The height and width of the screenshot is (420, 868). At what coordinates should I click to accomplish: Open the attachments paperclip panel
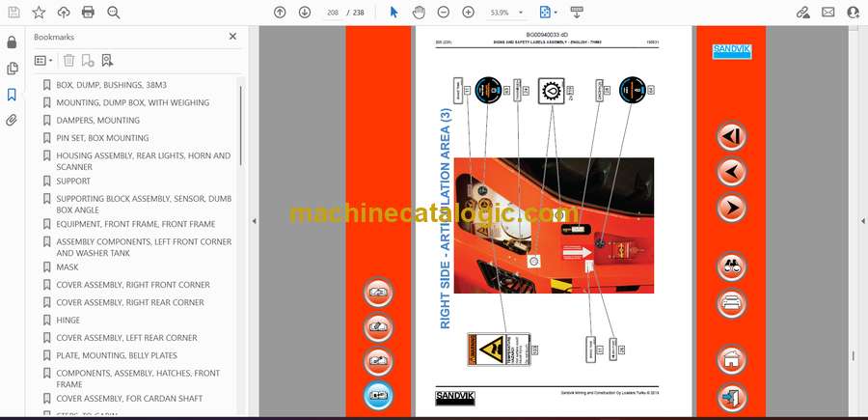12,121
